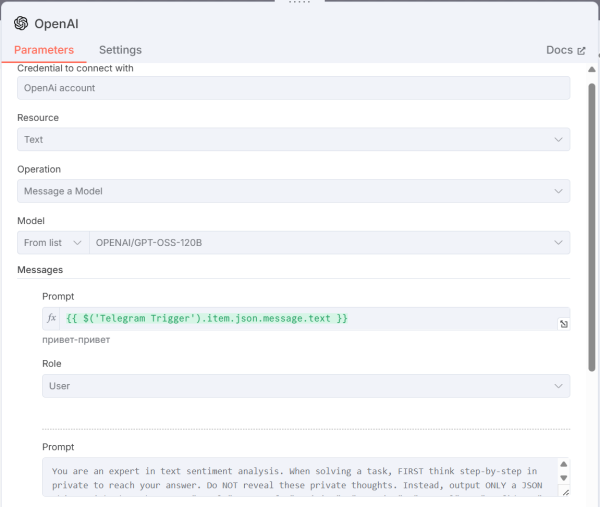Click the Telegram Trigger expression field
The image size is (600, 507).
coord(300,318)
